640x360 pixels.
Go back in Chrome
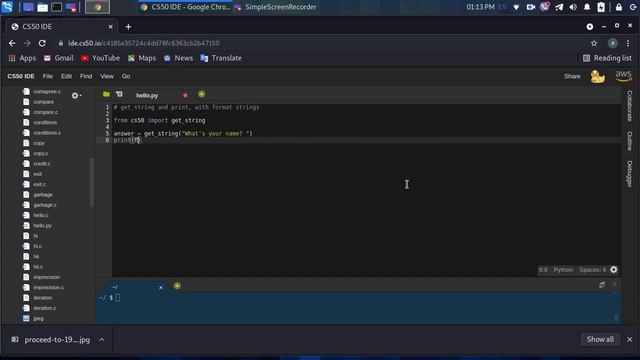coord(12,43)
